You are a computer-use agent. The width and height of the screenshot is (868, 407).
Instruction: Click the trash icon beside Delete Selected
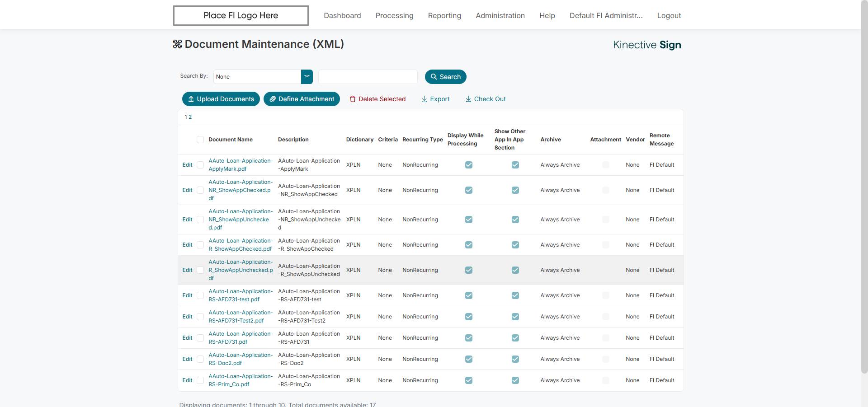coord(353,99)
